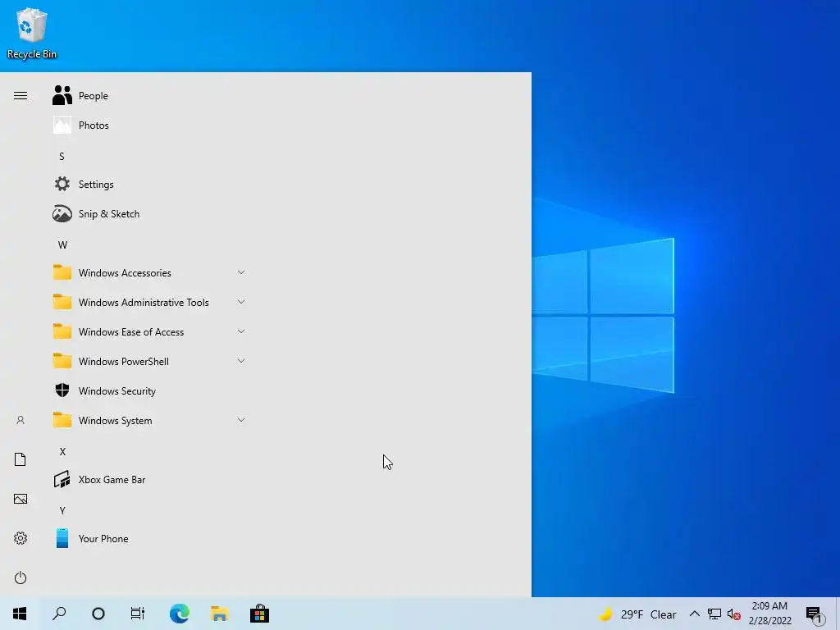Open Task View on the taskbar
Viewport: 840px width, 630px height.
[138, 614]
